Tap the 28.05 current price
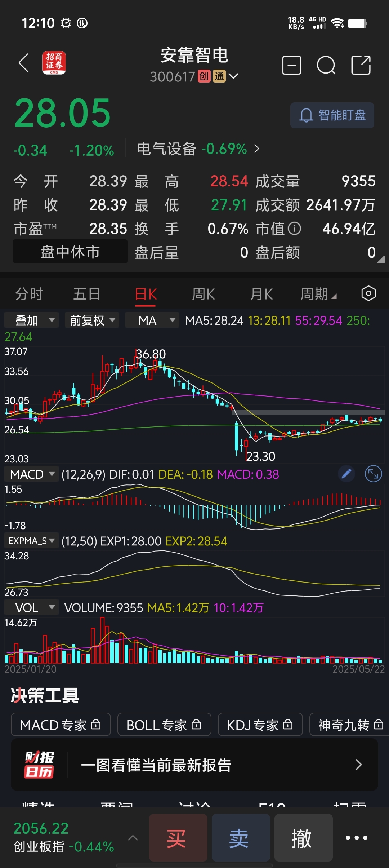Image resolution: width=389 pixels, height=868 pixels. (63, 113)
